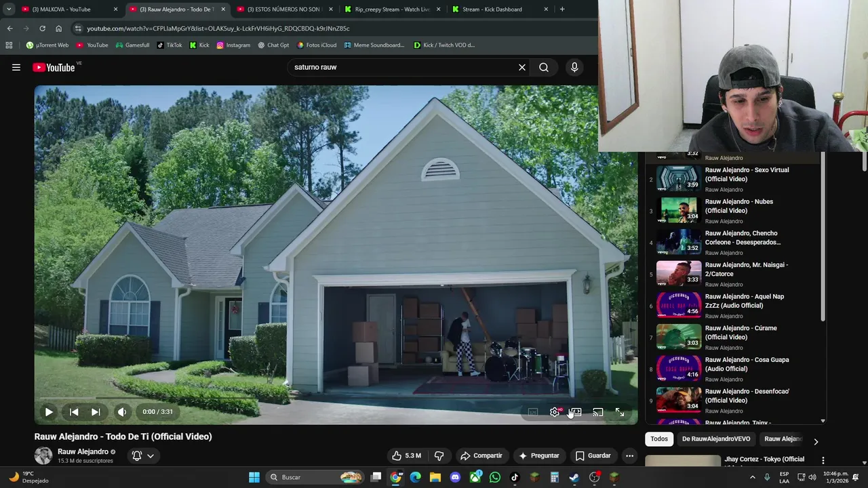The height and width of the screenshot is (488, 868).
Task: Go back to the previous playlist video
Action: tap(74, 411)
